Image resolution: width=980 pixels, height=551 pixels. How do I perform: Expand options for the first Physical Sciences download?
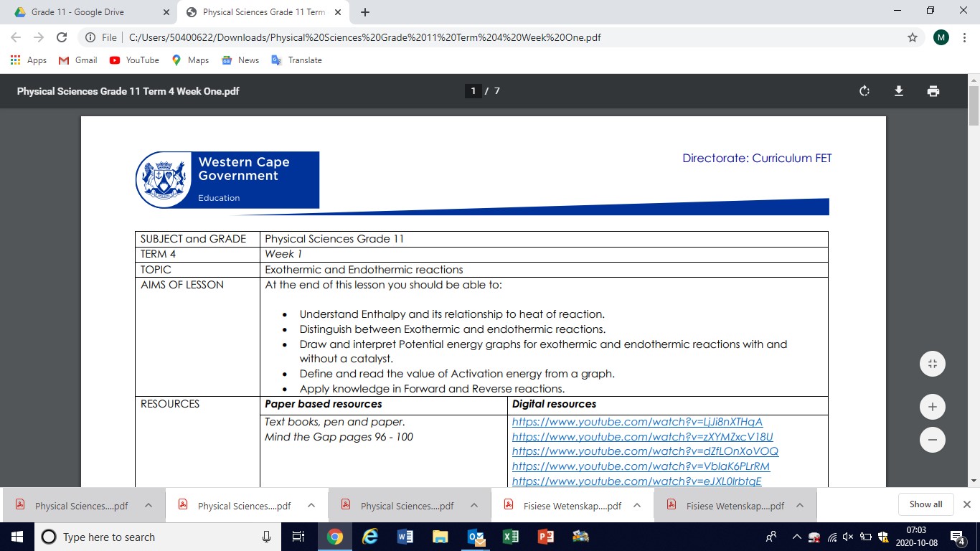click(x=149, y=506)
